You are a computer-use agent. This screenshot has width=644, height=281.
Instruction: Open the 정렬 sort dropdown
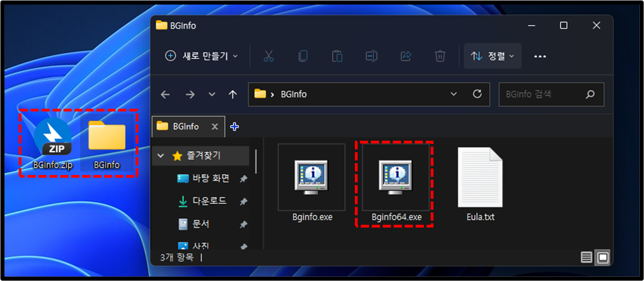point(492,56)
